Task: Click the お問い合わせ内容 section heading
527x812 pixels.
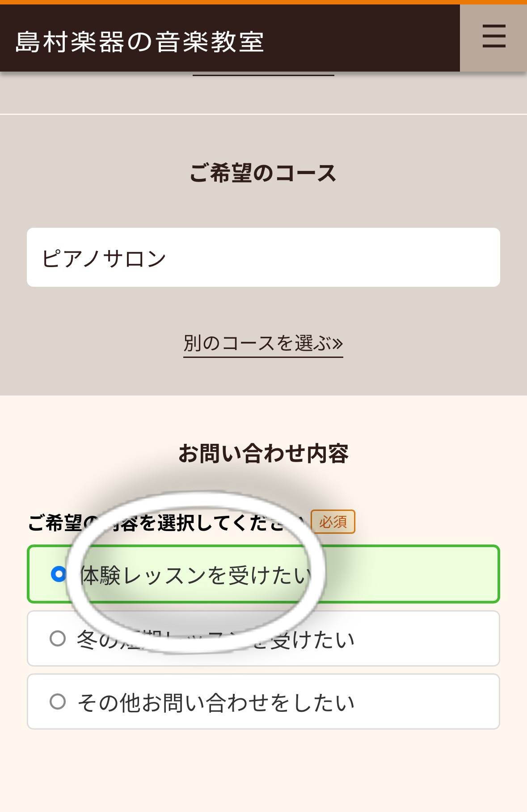Action: 263,453
